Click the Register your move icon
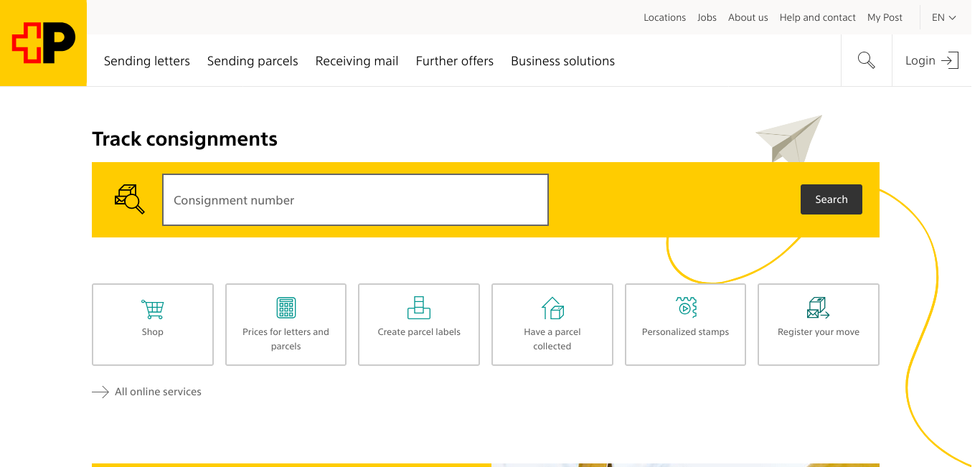Screen dimensions: 980x467 pyautogui.click(x=818, y=308)
